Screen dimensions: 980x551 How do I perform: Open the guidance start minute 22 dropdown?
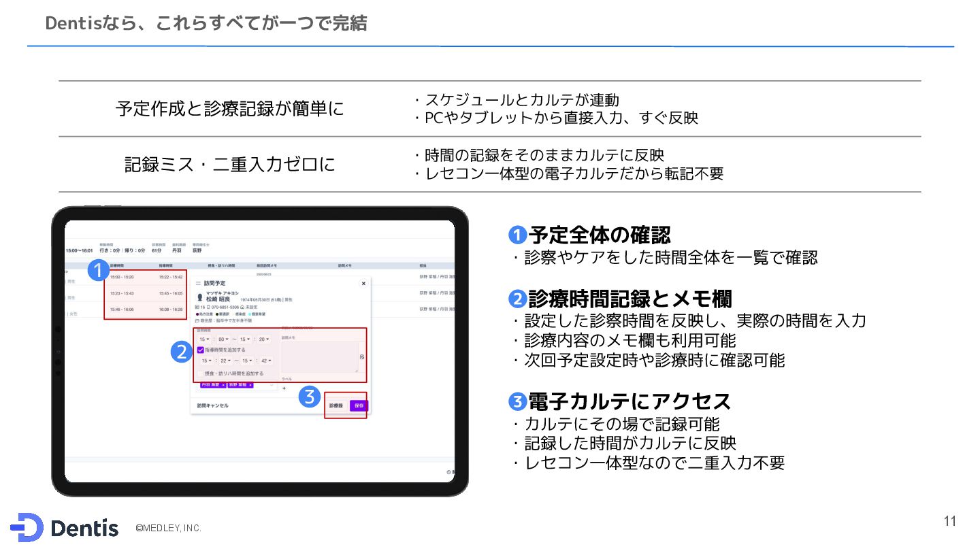click(x=226, y=361)
